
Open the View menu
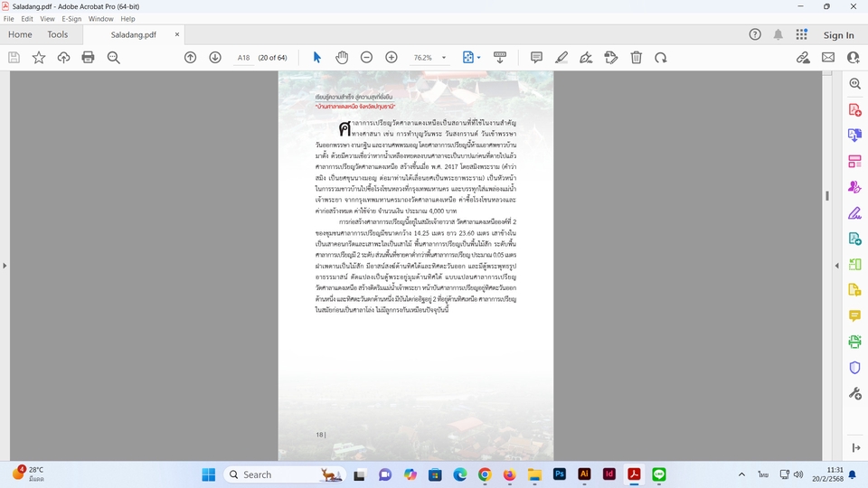point(47,19)
